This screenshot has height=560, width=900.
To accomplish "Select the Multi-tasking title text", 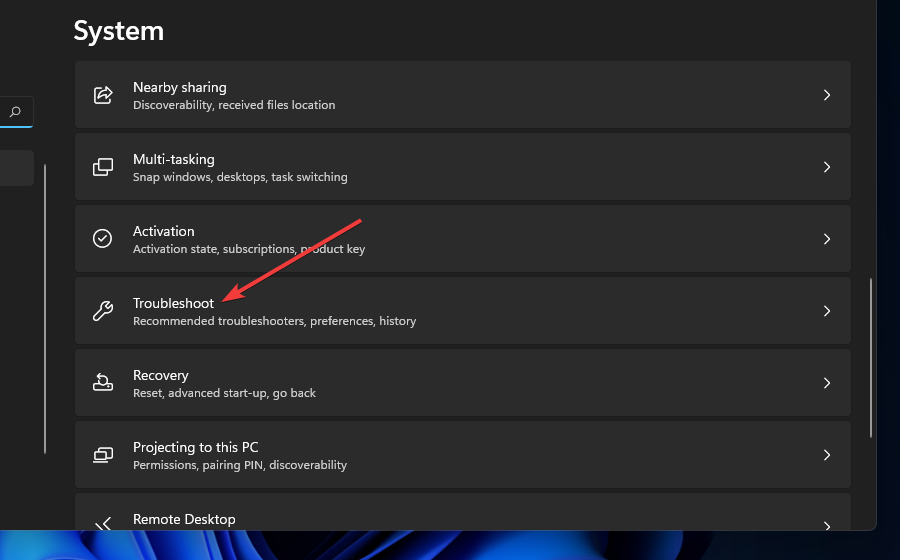I will [173, 159].
